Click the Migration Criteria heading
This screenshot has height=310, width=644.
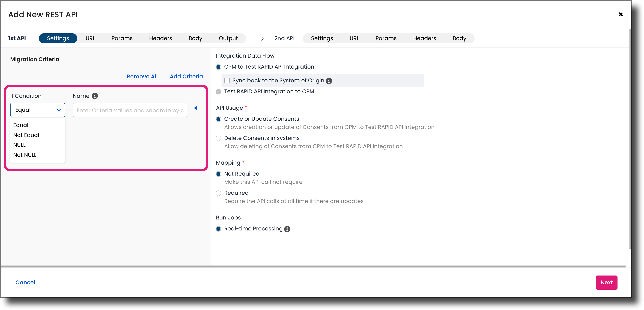pos(35,59)
